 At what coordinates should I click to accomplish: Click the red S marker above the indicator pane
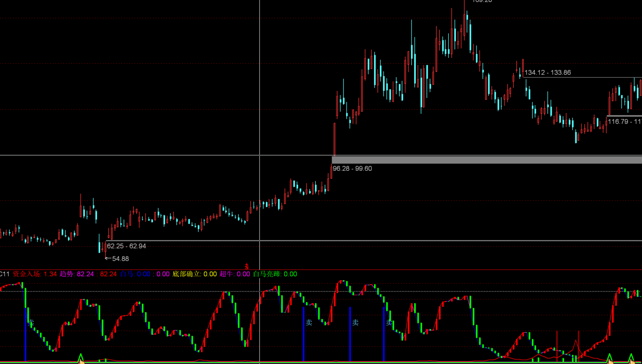pyautogui.click(x=247, y=267)
